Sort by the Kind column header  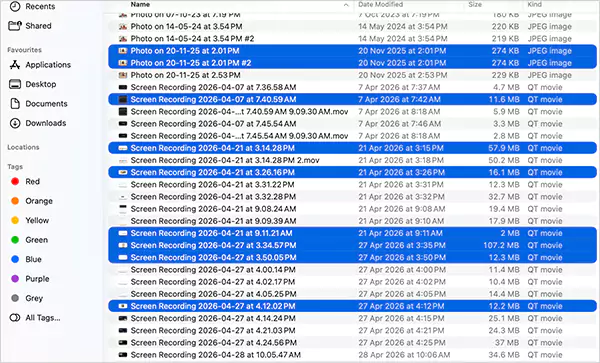click(x=534, y=5)
